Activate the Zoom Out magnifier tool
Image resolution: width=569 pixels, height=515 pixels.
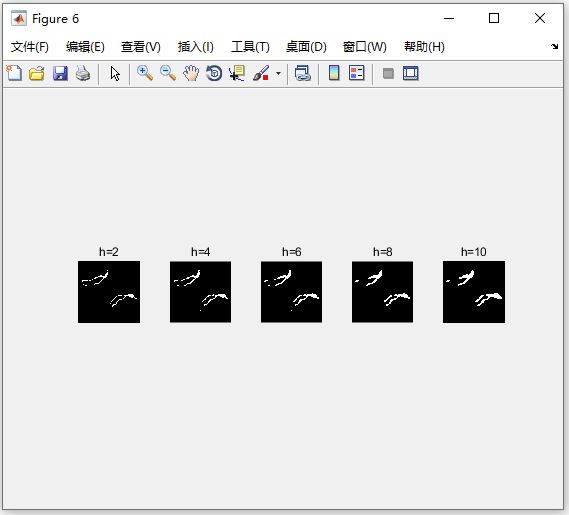tap(168, 73)
